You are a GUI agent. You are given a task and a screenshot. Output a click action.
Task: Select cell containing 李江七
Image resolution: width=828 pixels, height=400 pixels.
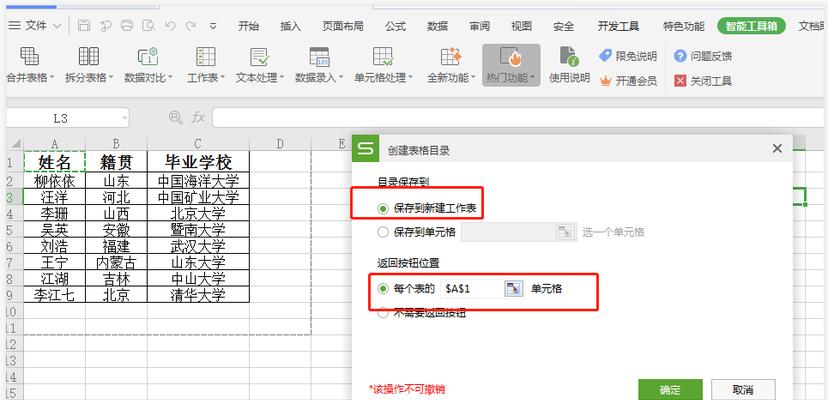point(54,295)
